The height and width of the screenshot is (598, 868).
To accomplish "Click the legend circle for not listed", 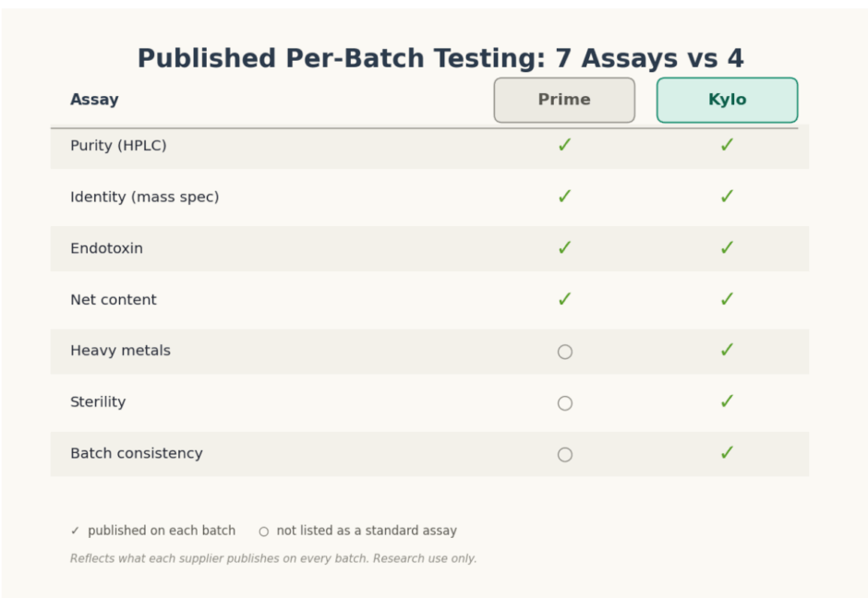I will (264, 532).
